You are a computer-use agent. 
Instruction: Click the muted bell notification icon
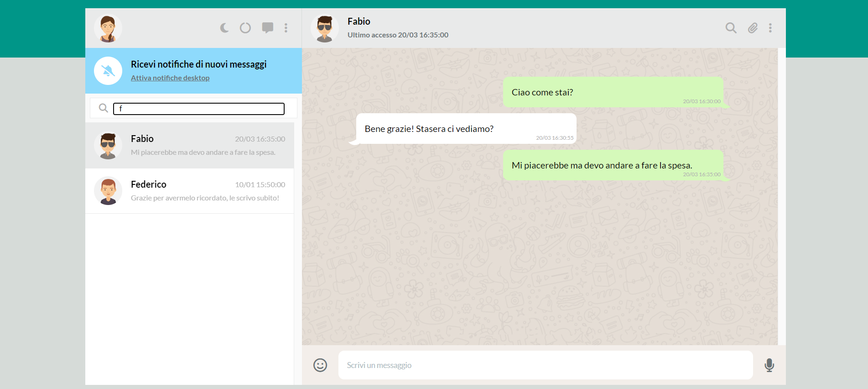108,71
